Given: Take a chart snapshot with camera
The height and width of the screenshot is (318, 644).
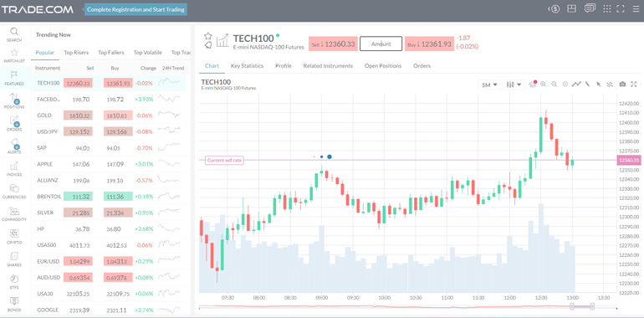Looking at the screenshot, I should point(622,85).
